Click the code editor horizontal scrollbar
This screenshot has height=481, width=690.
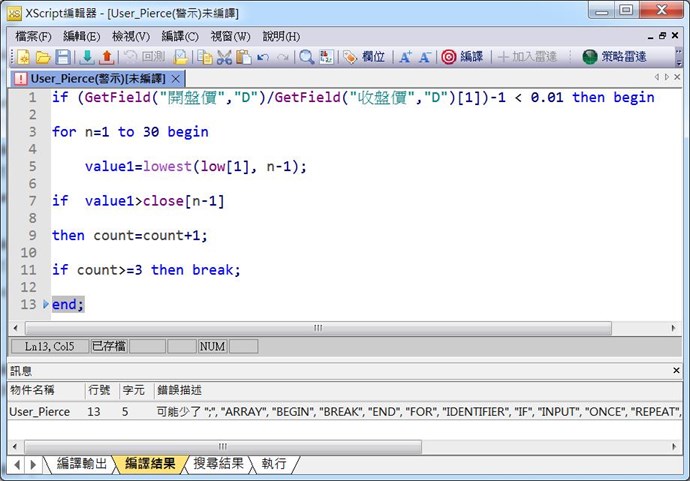point(318,328)
